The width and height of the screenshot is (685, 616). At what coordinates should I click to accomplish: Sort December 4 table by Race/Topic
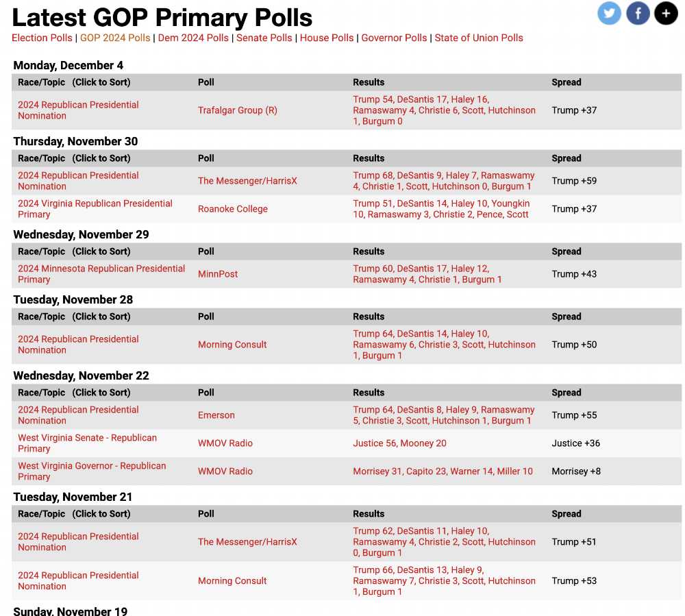tap(74, 82)
